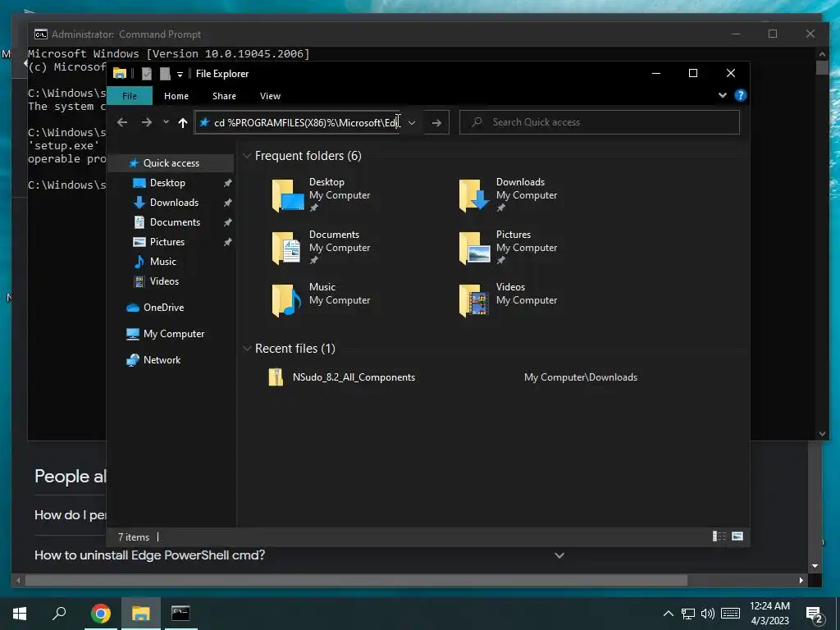
Task: Expand 'How to uninstall Edge PowerShell cmd?' question
Action: [559, 555]
